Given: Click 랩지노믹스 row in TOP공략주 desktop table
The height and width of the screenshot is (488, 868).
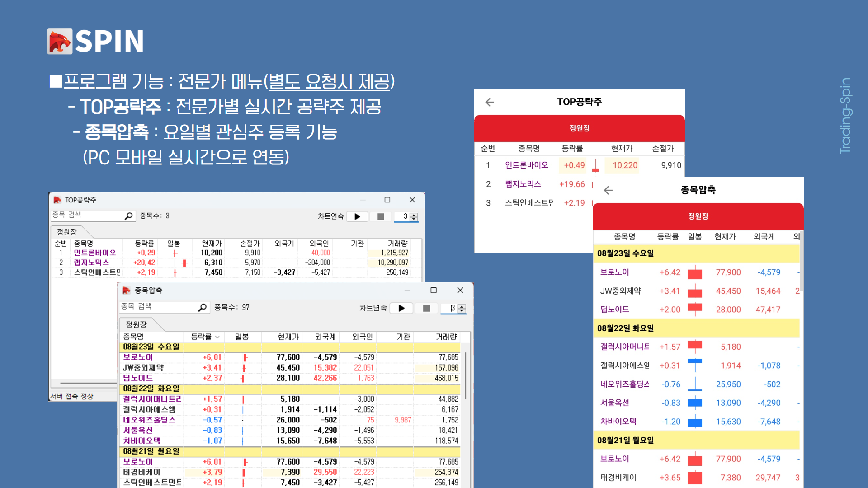Looking at the screenshot, I should coord(92,263).
